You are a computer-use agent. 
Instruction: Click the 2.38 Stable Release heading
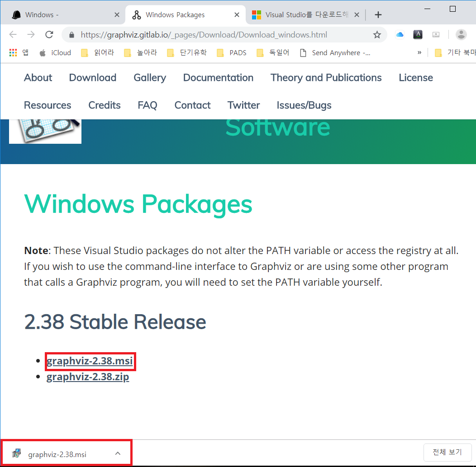[x=115, y=322]
